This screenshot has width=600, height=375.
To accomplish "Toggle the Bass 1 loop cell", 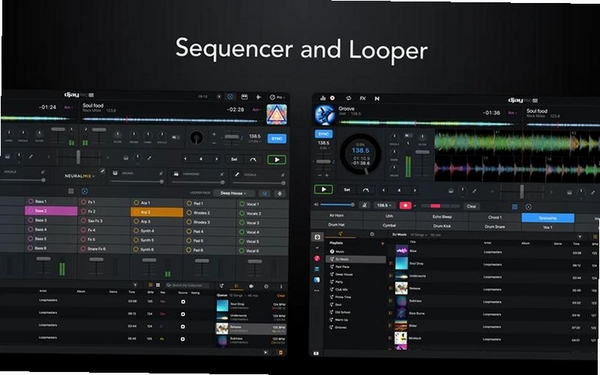I will pos(51,201).
